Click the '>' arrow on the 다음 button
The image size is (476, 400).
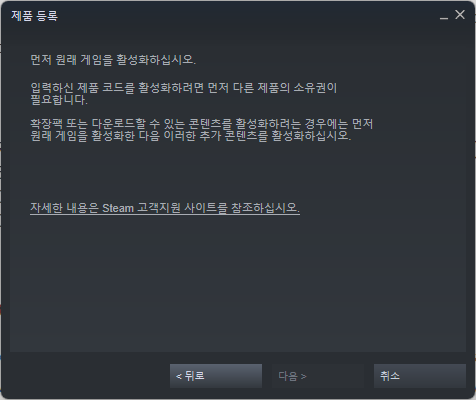pos(303,377)
